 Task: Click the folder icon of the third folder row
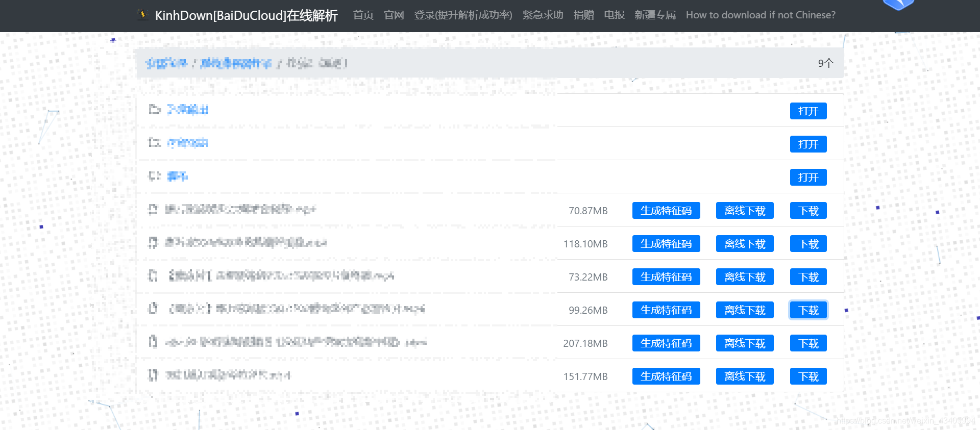pos(155,176)
